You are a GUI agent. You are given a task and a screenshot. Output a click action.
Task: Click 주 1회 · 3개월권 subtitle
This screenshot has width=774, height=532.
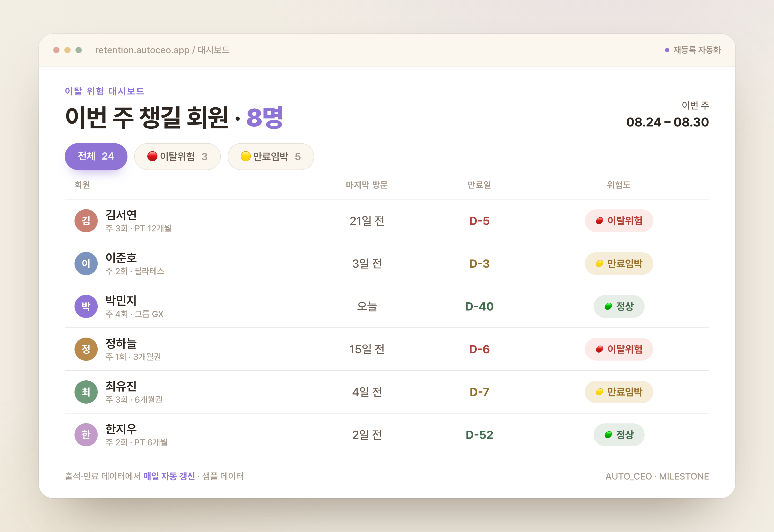[133, 357]
